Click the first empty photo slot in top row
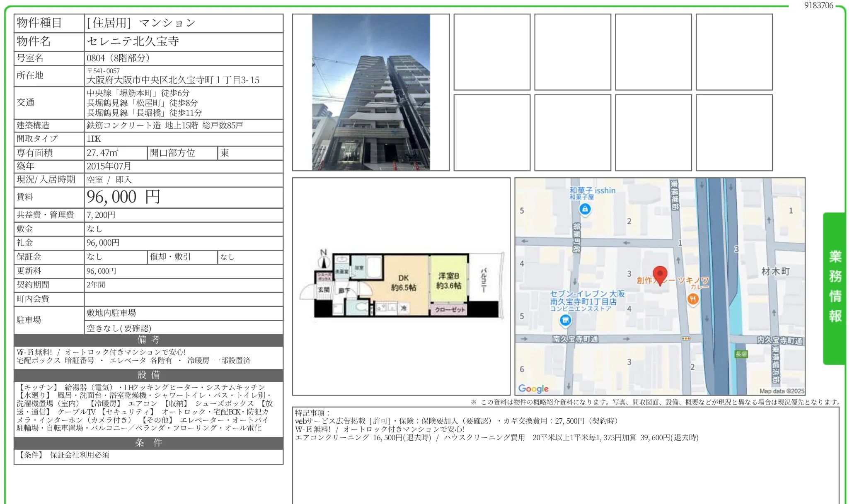Screen dimensions: 852x504 click(492, 52)
